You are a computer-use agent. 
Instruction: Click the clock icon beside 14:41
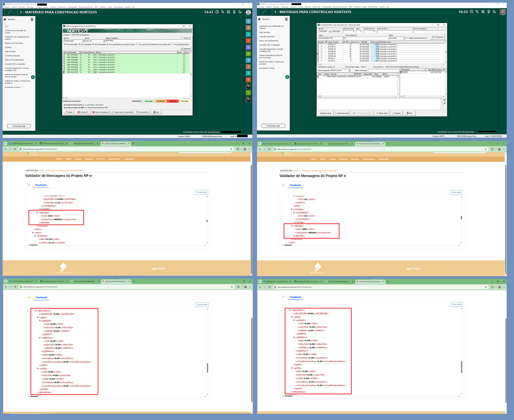pyautogui.click(x=217, y=12)
